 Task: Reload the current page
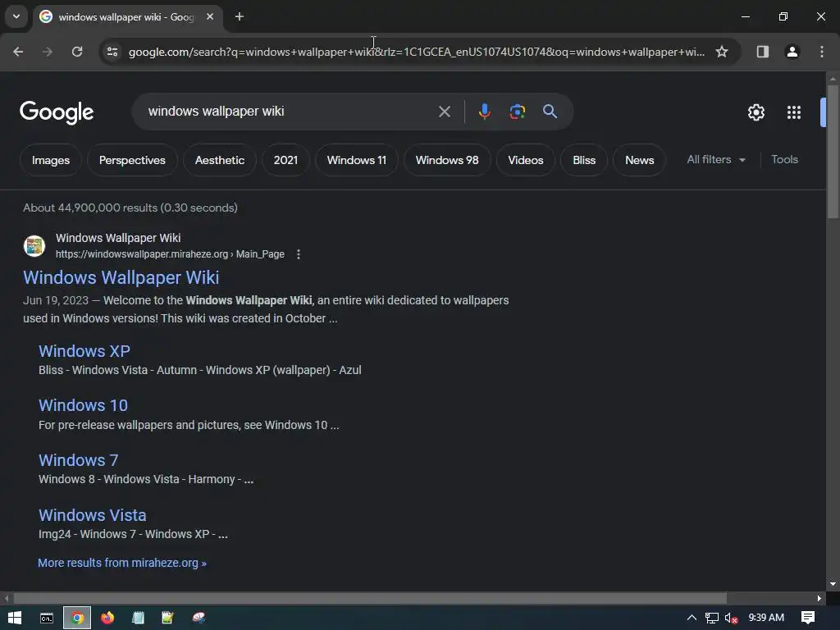coord(77,52)
